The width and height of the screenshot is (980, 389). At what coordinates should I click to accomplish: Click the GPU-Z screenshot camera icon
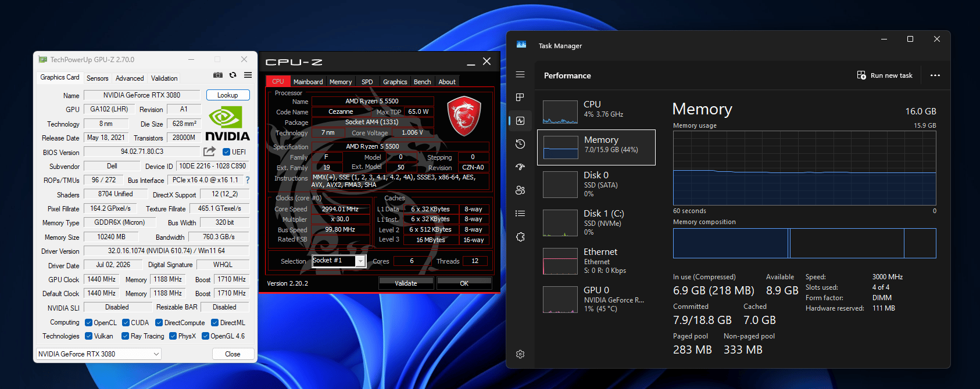pyautogui.click(x=218, y=75)
